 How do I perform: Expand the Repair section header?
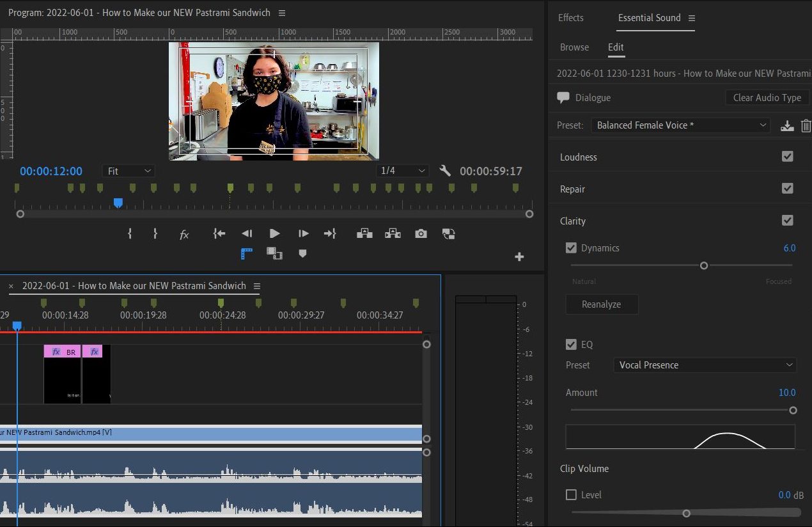click(572, 189)
